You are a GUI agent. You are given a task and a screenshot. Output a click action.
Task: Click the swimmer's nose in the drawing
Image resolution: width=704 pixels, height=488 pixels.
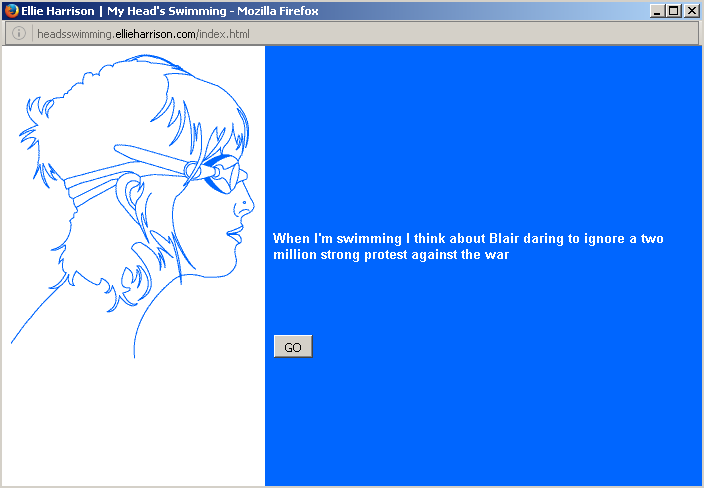click(245, 203)
